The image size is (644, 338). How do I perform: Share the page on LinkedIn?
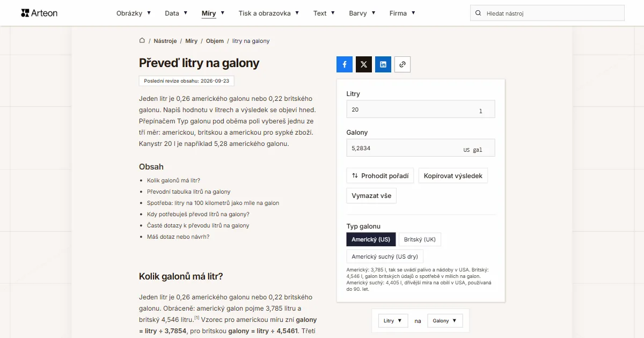[x=383, y=64]
